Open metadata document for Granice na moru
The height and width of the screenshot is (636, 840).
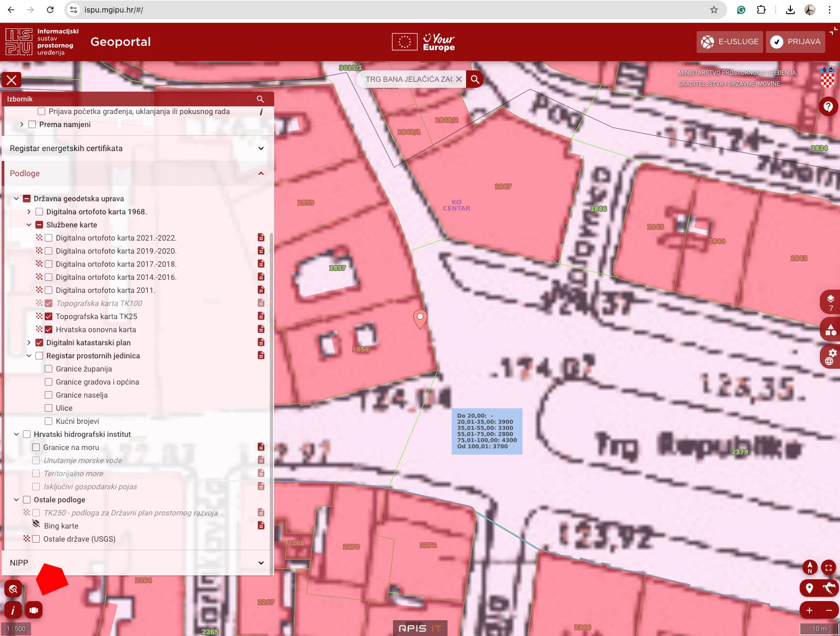click(x=261, y=447)
